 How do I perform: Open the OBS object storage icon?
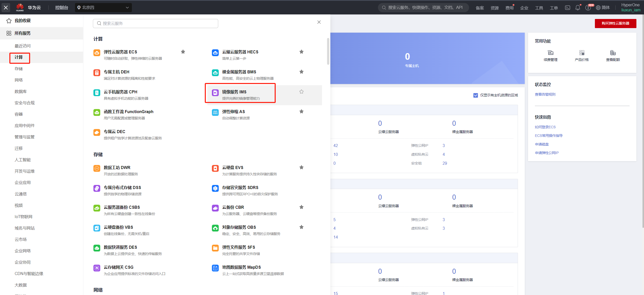point(215,228)
